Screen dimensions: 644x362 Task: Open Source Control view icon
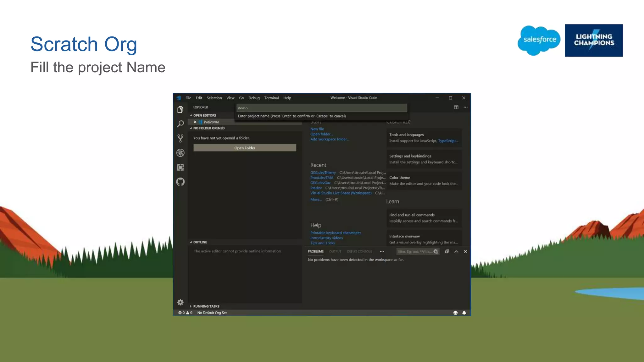tap(180, 138)
